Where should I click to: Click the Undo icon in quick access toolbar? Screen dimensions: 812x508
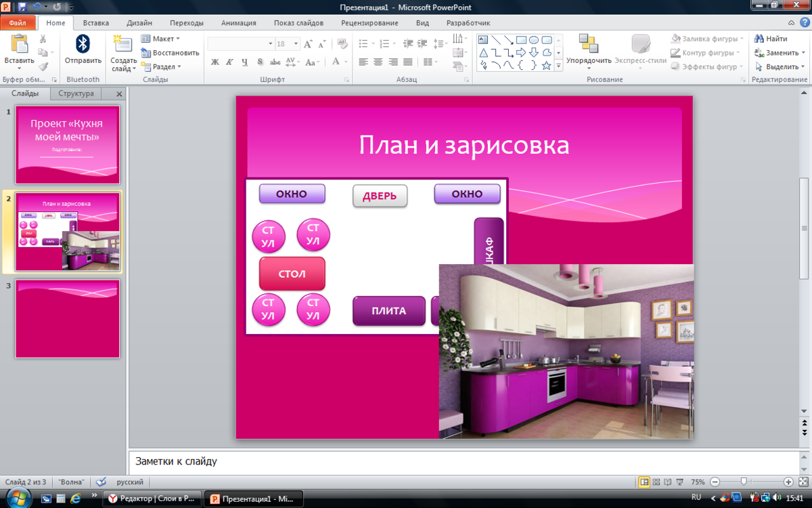37,7
